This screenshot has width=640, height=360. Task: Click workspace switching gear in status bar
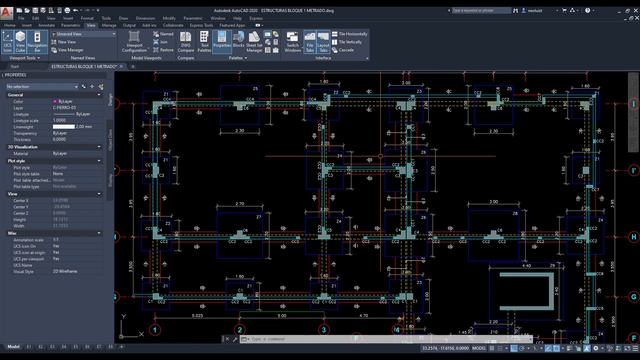click(596, 348)
